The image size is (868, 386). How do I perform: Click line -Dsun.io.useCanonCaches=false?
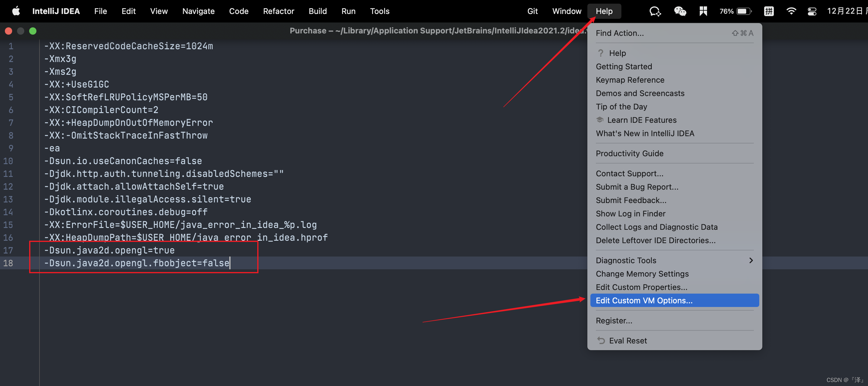tap(123, 161)
